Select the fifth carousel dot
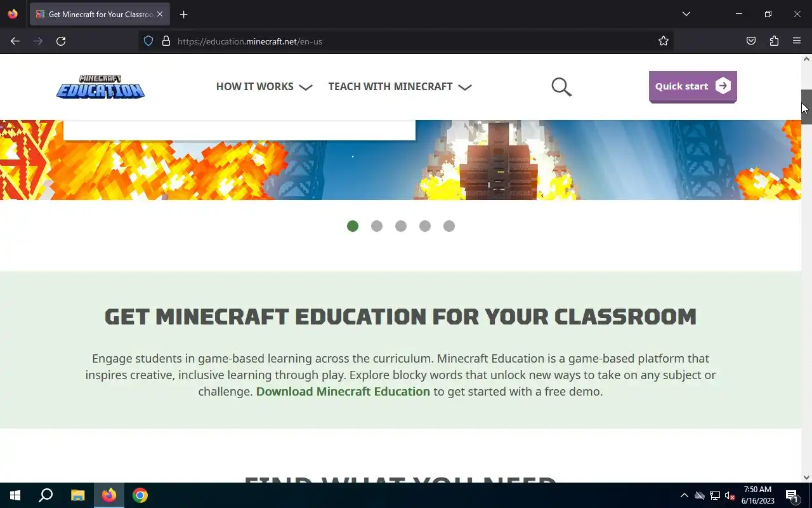Screen dimensions: 812x508 tap(449, 226)
